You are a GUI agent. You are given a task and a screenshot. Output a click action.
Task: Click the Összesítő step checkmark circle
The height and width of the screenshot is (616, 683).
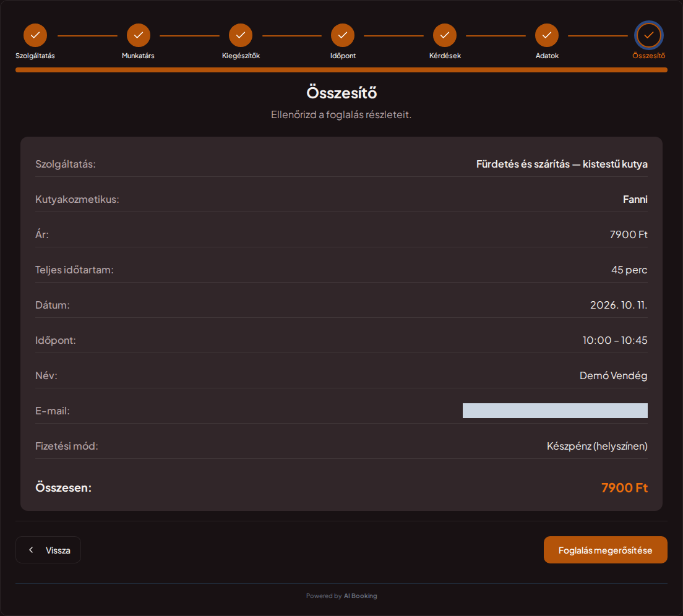pos(648,35)
